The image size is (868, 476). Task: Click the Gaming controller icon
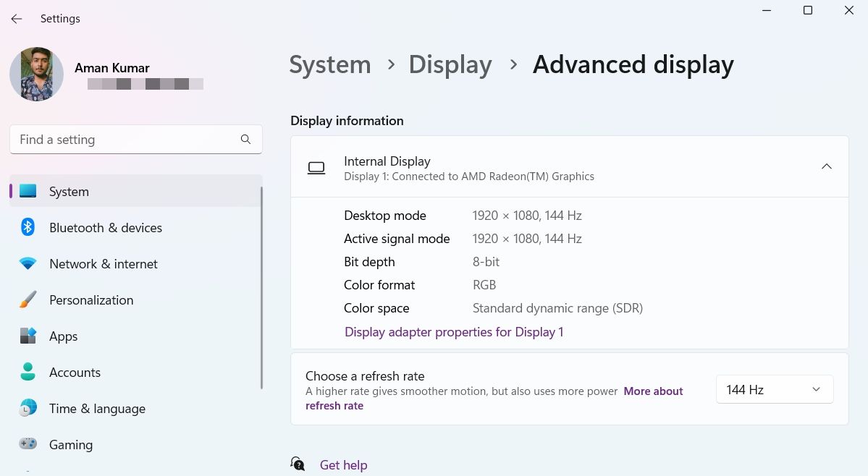pos(28,444)
